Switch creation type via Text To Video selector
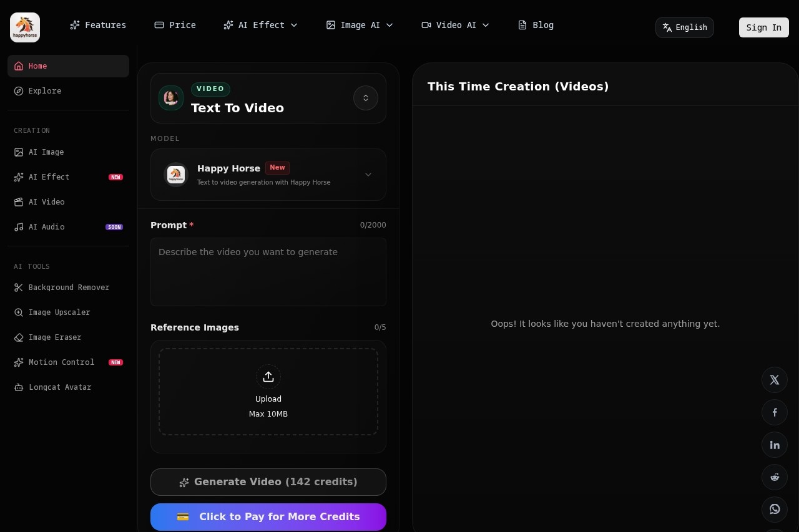This screenshot has width=799, height=532. click(366, 98)
